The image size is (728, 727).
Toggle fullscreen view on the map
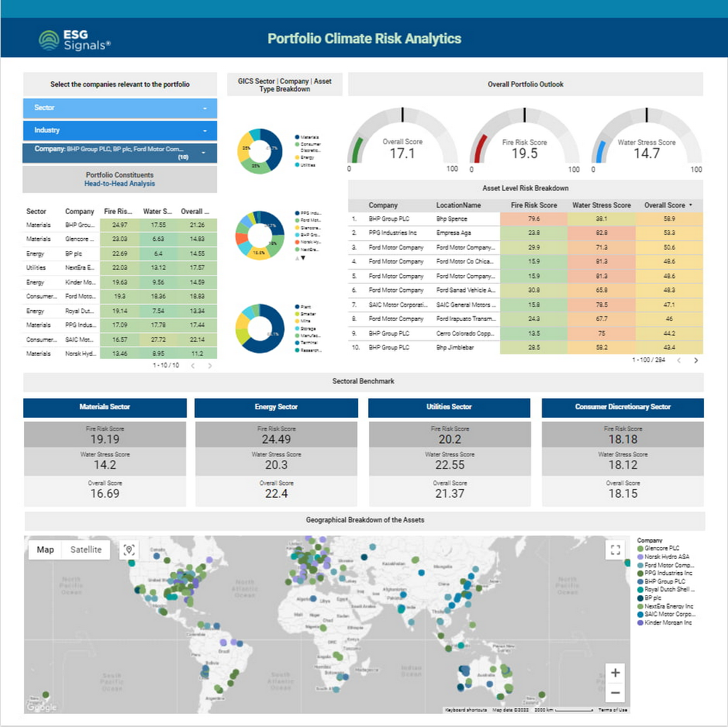point(615,550)
